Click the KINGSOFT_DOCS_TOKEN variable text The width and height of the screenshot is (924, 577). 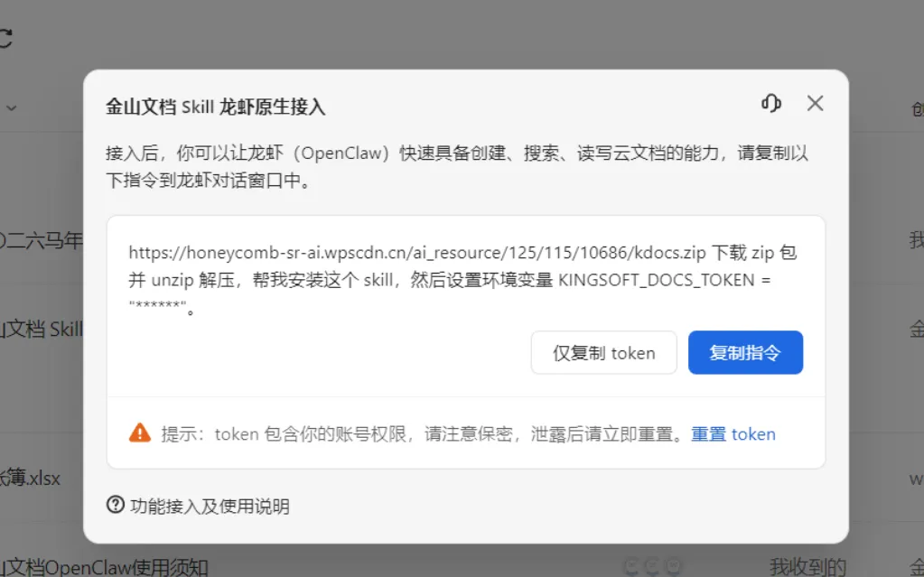[657, 280]
